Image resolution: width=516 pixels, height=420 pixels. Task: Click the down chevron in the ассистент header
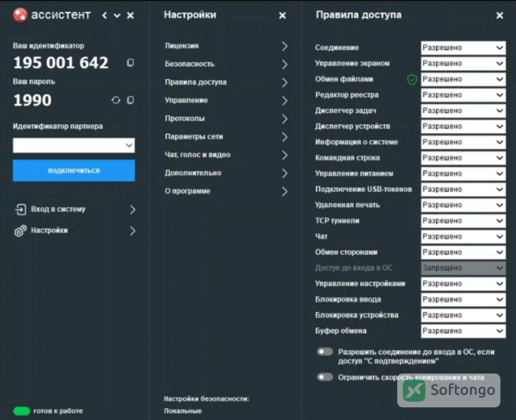pyautogui.click(x=117, y=16)
